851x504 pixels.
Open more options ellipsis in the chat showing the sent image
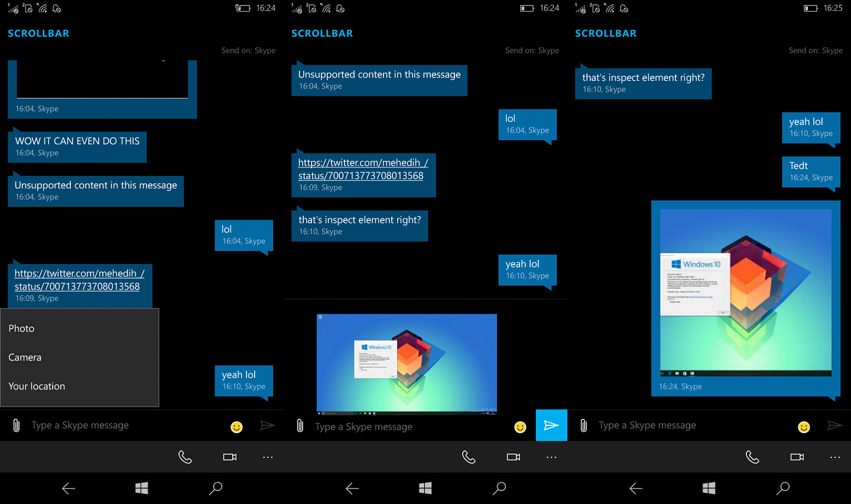835,457
